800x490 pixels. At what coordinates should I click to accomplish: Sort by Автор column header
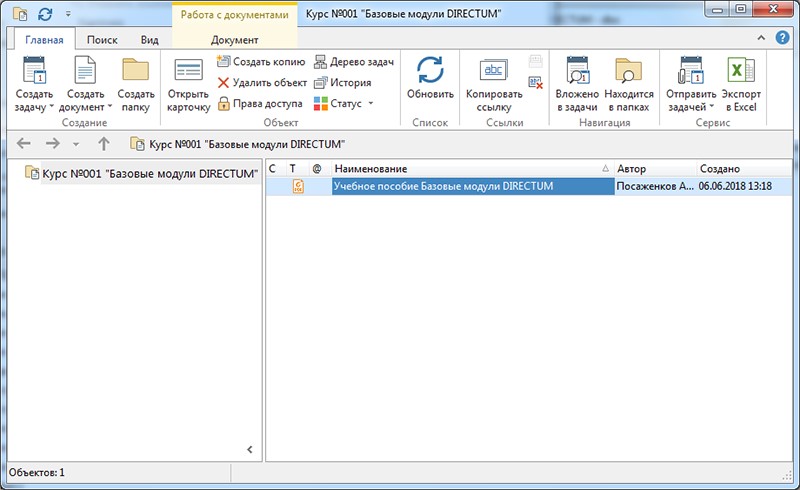click(x=655, y=168)
